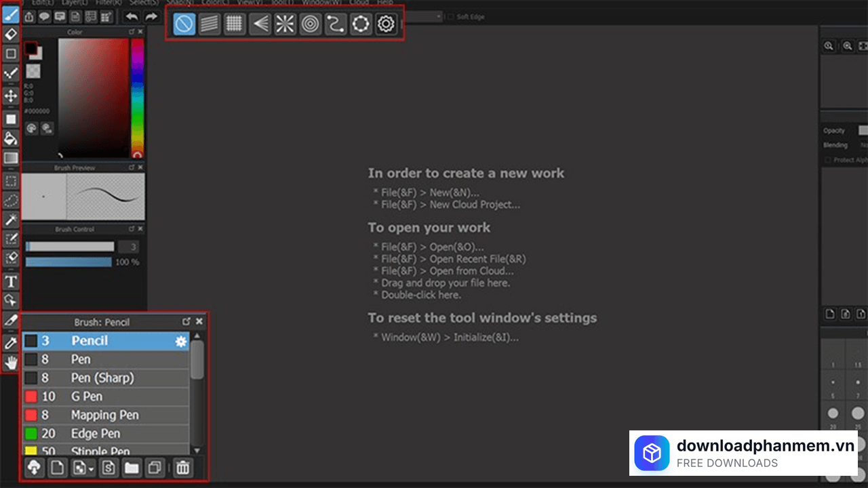Turn snap off with the slashed-circle icon
868x488 pixels.
[x=184, y=24]
